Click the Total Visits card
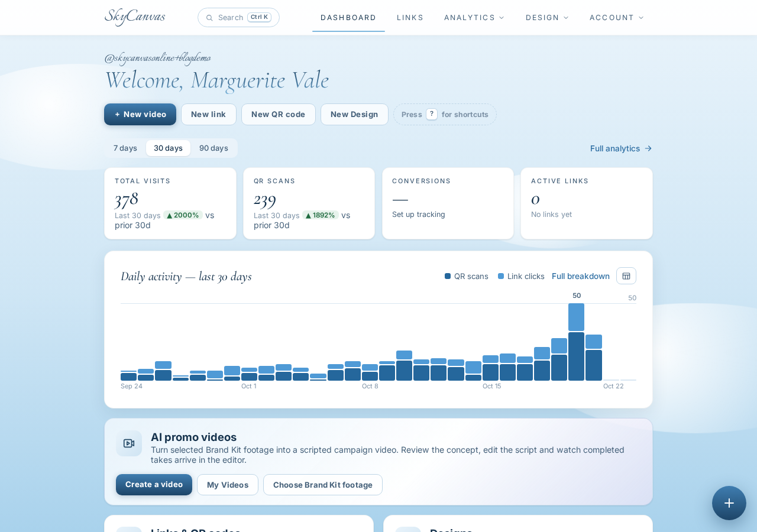 coord(170,203)
